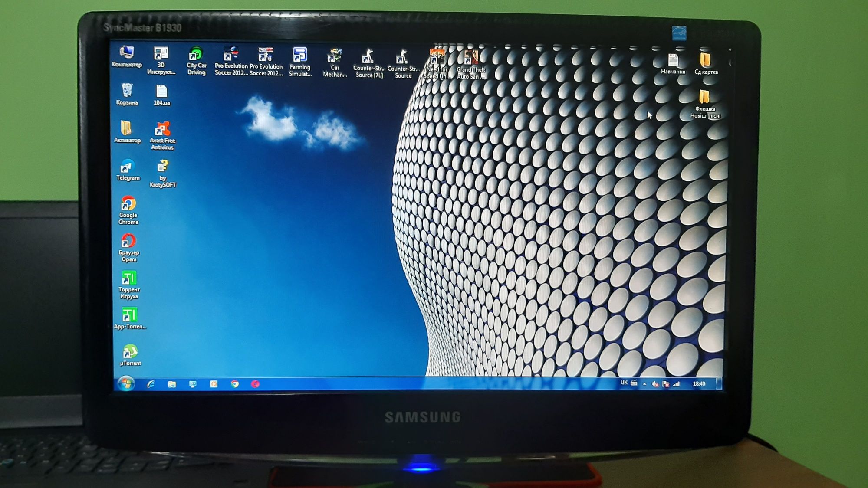Image resolution: width=868 pixels, height=488 pixels.
Task: Open Флешка Новіші пісні folder
Action: (x=705, y=104)
